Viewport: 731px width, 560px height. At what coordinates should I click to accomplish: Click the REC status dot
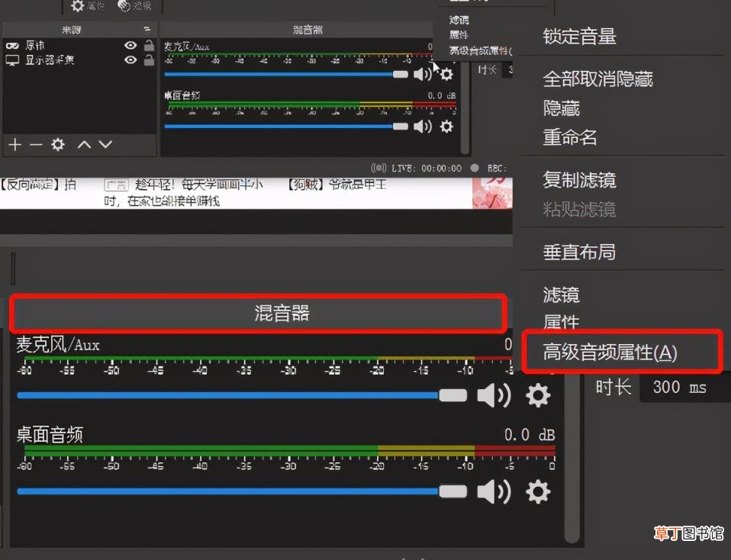475,168
